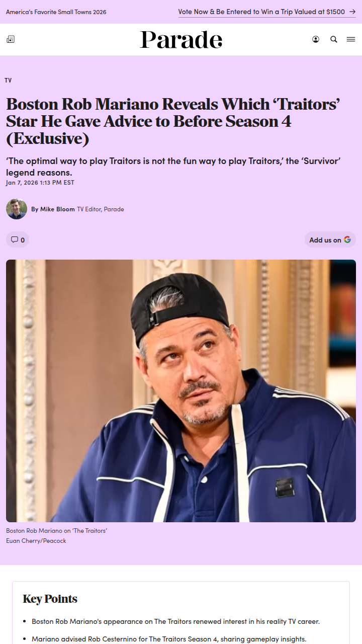Open the newspaper icon in header

(11, 39)
